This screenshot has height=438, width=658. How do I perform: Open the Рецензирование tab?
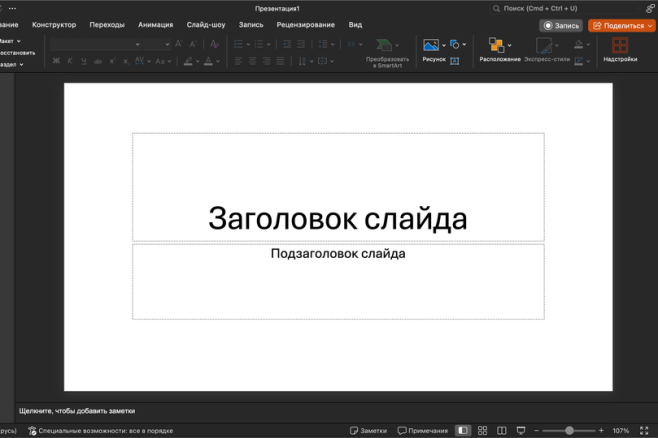point(306,25)
